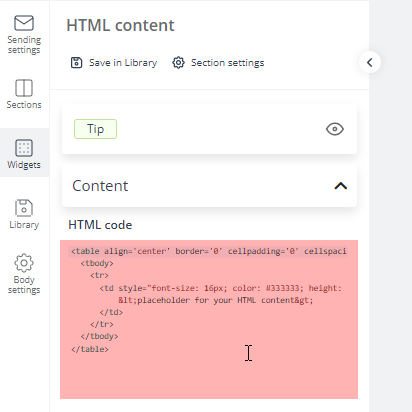The width and height of the screenshot is (412, 412).
Task: Collapse the Content section chevron
Action: click(x=341, y=186)
